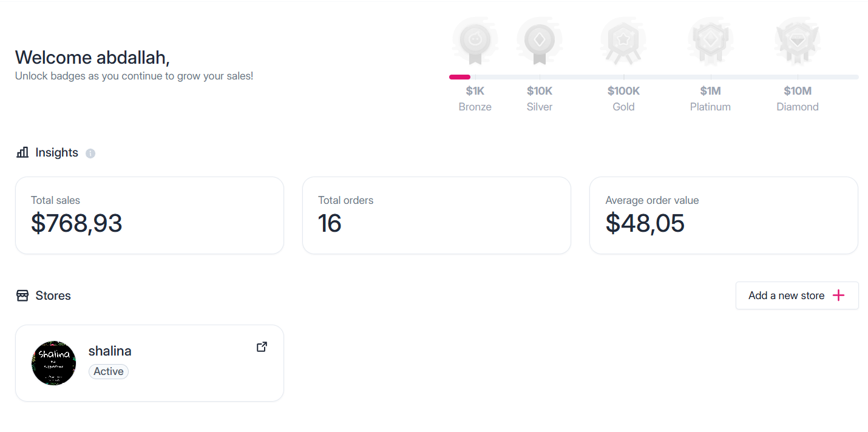Click the Silver badge icon
Viewport: 868px width, 432px height.
coord(540,41)
